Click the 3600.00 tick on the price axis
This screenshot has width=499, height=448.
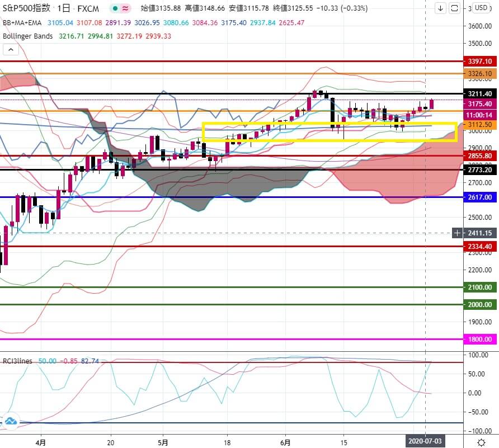pos(480,26)
